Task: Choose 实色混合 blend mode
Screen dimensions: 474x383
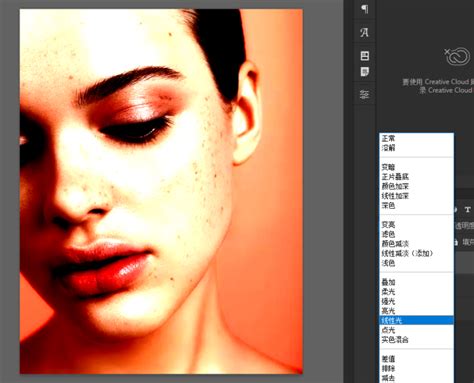Action: tap(395, 340)
